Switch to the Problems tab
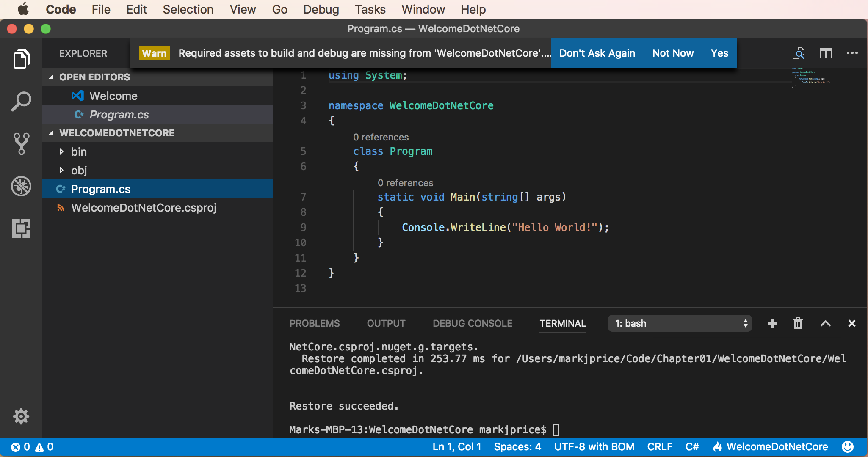This screenshot has height=457, width=868. tap(315, 324)
